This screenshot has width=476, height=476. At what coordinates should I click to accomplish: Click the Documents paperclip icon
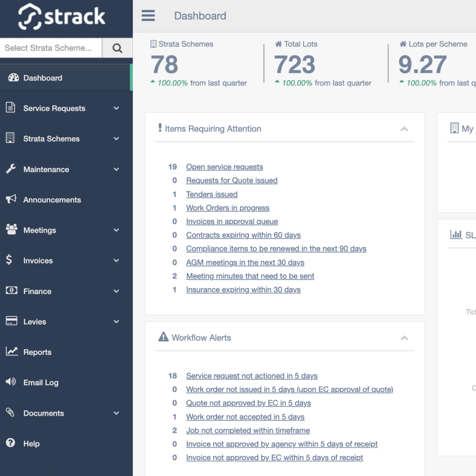[11, 413]
